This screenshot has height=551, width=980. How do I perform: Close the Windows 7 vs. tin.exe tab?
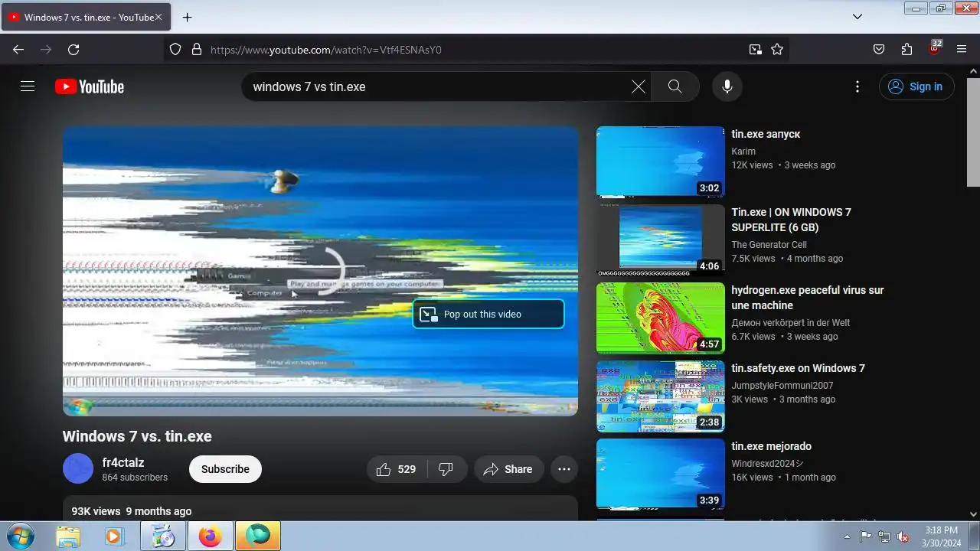click(158, 17)
